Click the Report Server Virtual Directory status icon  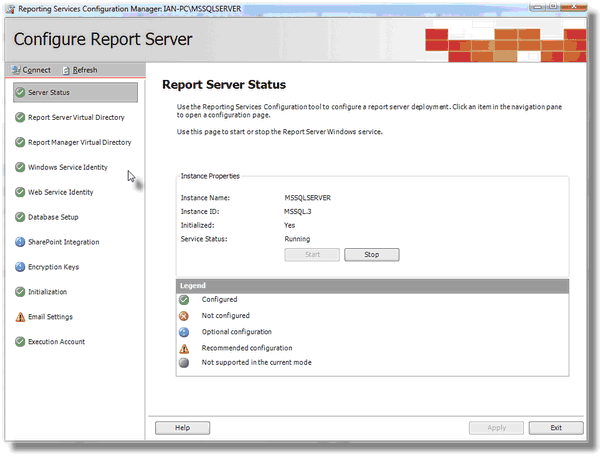click(20, 117)
